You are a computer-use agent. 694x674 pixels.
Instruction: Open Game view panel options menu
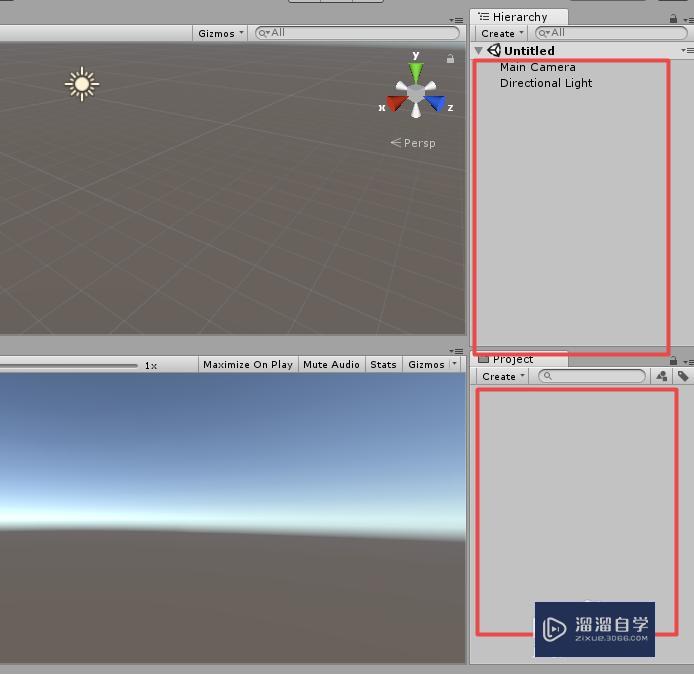[x=456, y=351]
